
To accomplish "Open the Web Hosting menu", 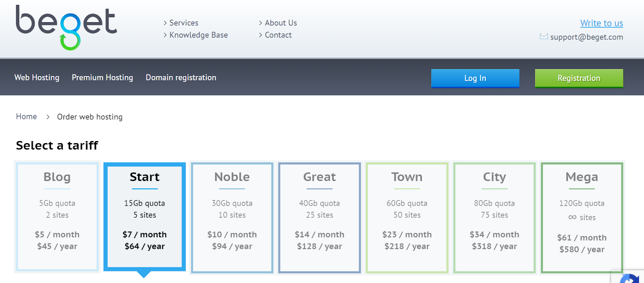I will (37, 78).
